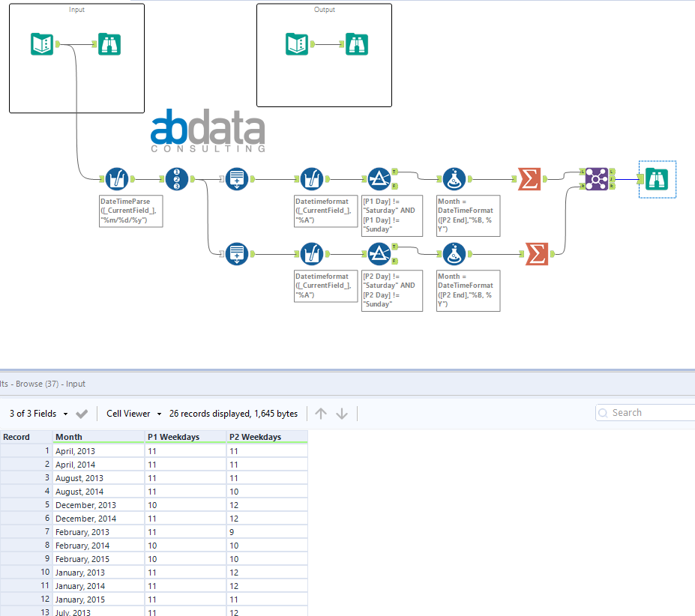Click the lower Datetimeformat annotation

pos(326,286)
